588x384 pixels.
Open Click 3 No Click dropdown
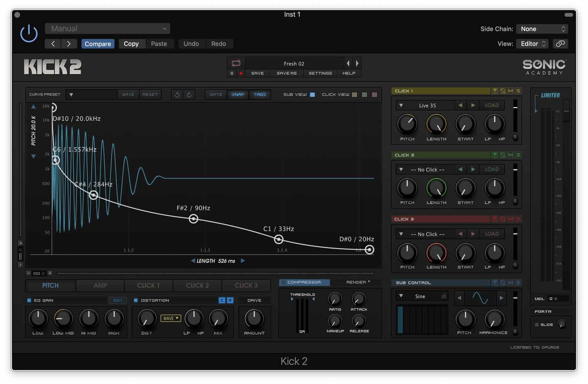click(425, 234)
